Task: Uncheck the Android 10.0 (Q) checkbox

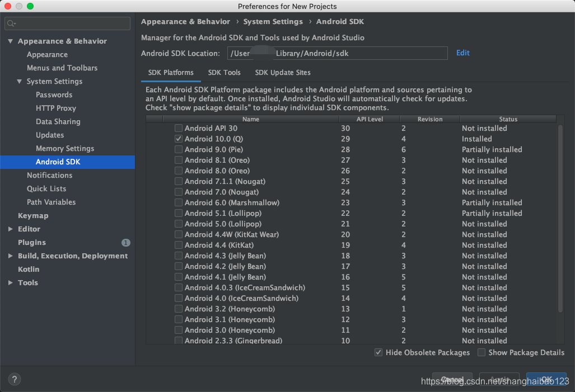Action: (x=179, y=139)
